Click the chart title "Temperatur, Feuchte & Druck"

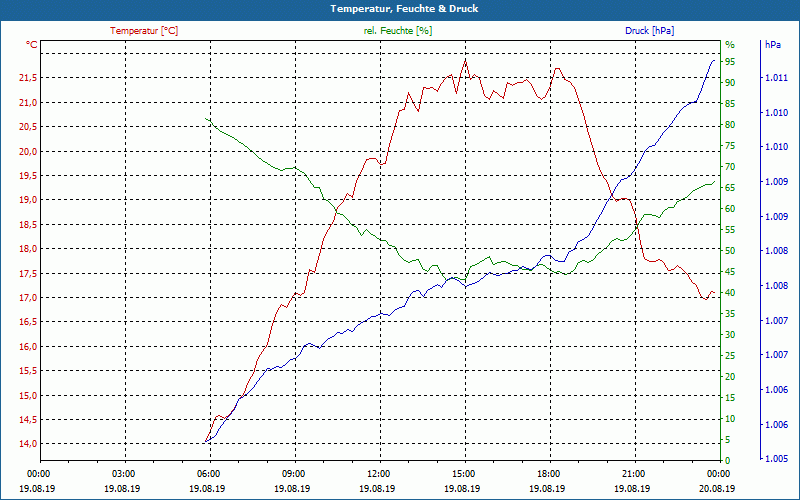404,9
